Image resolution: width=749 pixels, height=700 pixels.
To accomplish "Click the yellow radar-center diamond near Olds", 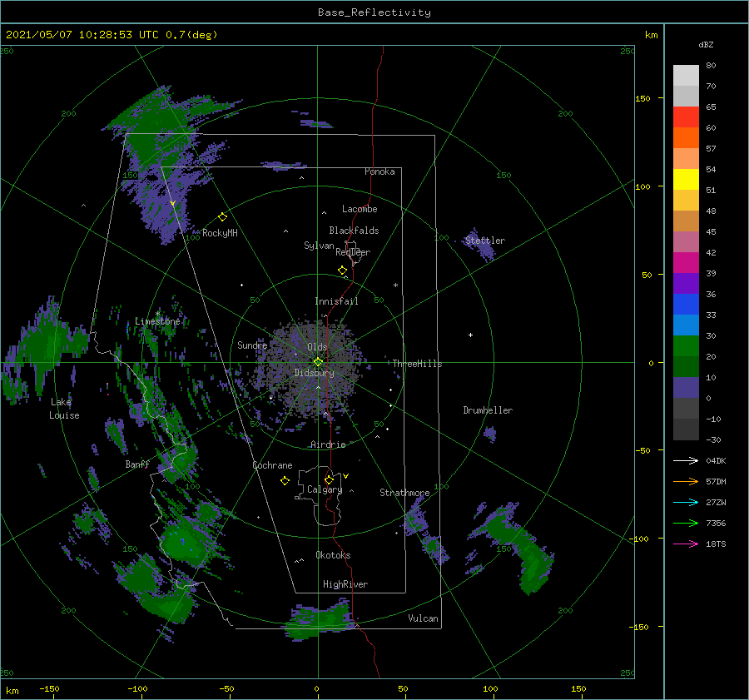I will point(318,362).
